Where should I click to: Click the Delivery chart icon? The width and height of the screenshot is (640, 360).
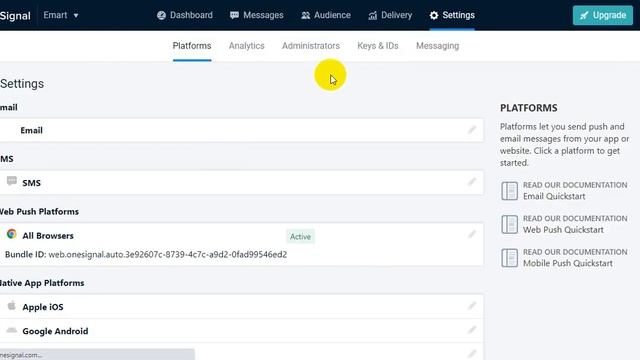tap(372, 16)
